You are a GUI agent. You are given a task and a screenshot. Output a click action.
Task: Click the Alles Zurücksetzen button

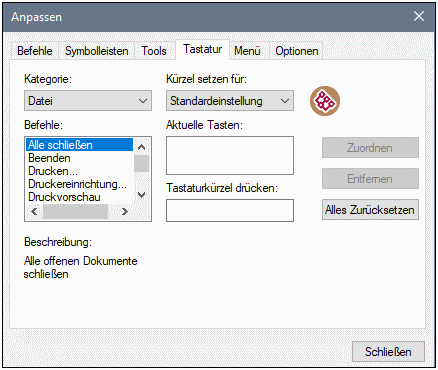370,210
